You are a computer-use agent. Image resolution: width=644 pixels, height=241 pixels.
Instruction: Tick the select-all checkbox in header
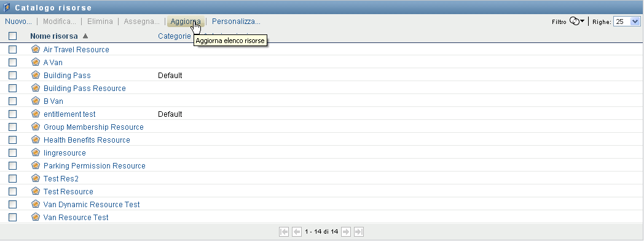pyautogui.click(x=13, y=36)
